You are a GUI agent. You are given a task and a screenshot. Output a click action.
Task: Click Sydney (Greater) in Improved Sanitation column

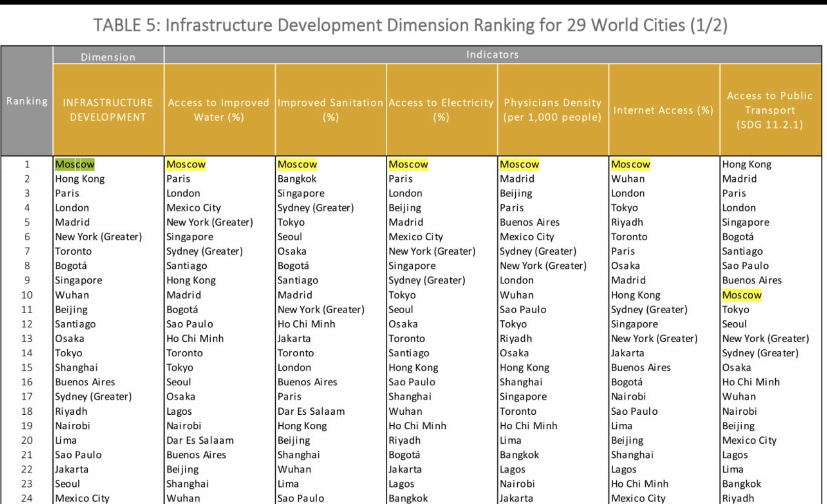tap(316, 208)
